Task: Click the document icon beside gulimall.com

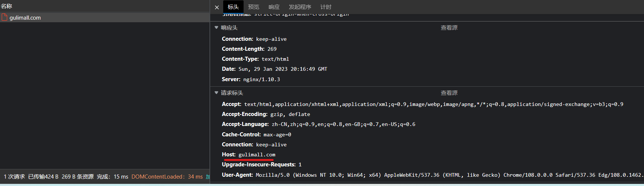Action: [4, 17]
